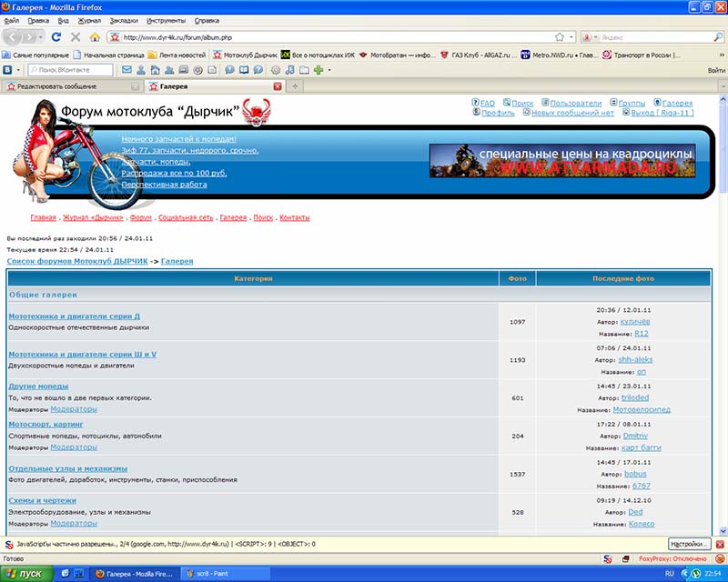Click the RU language indicator in tray
Image resolution: width=728 pixels, height=582 pixels.
click(x=670, y=574)
